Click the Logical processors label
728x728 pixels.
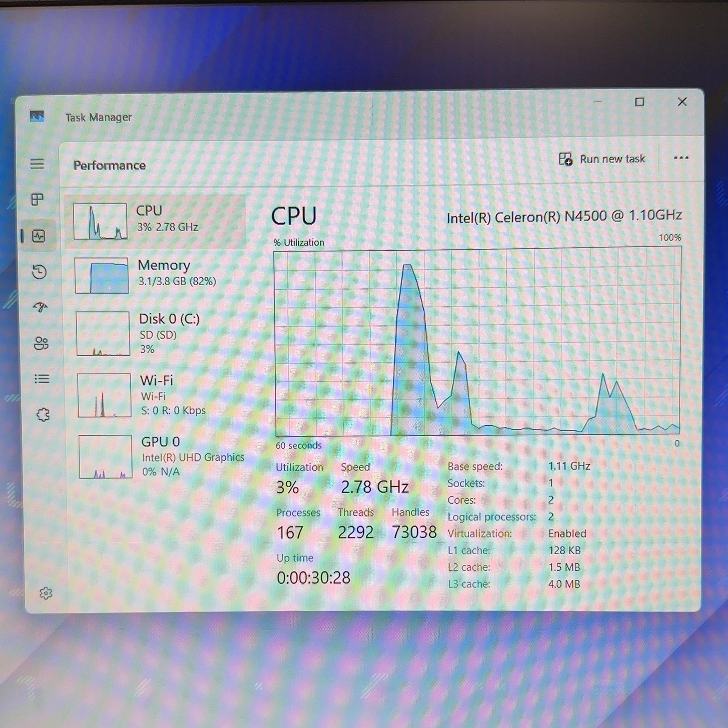492,517
